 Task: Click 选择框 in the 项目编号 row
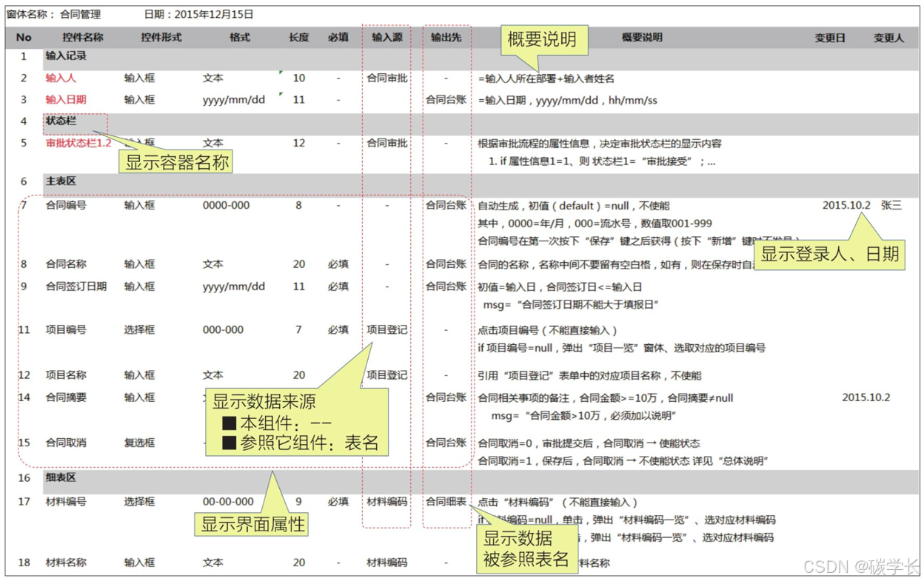coord(139,329)
